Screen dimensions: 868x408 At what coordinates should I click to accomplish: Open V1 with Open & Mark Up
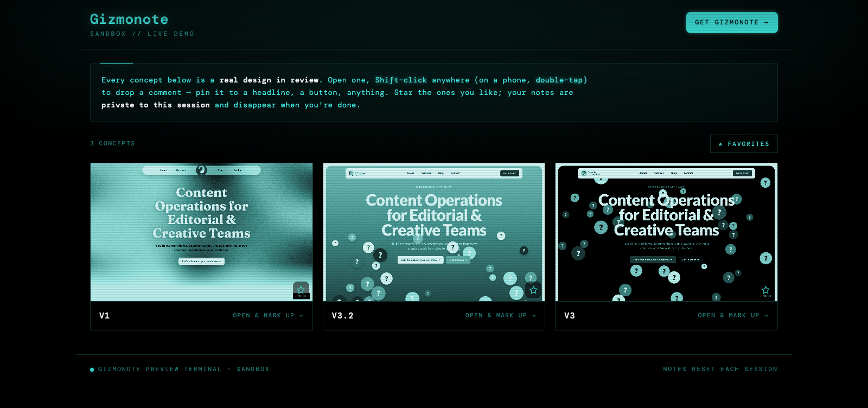coord(268,315)
